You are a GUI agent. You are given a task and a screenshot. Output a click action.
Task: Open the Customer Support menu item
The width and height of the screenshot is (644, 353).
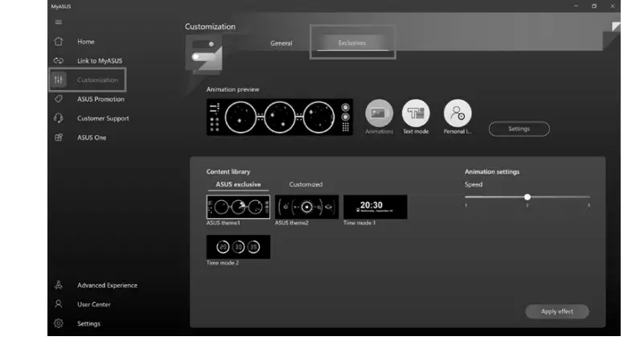(x=103, y=118)
